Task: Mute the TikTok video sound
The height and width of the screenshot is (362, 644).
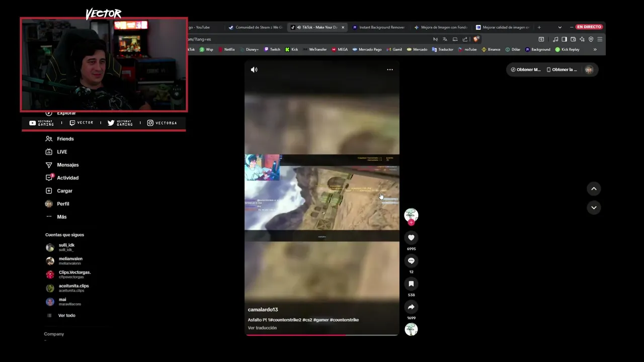Action: pos(254,70)
